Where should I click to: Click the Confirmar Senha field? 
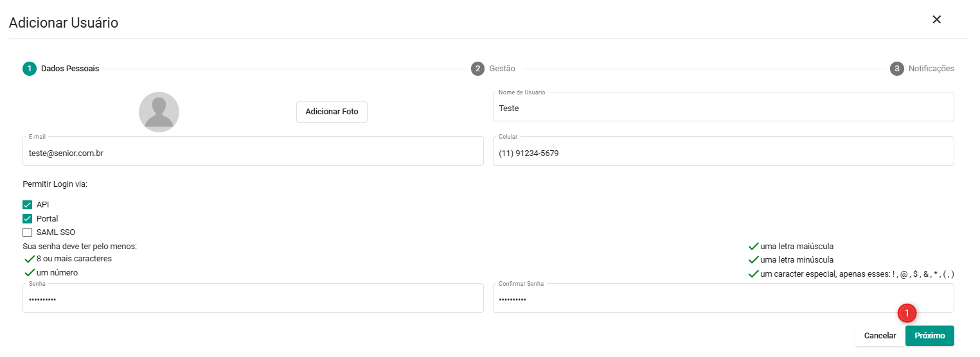click(723, 300)
